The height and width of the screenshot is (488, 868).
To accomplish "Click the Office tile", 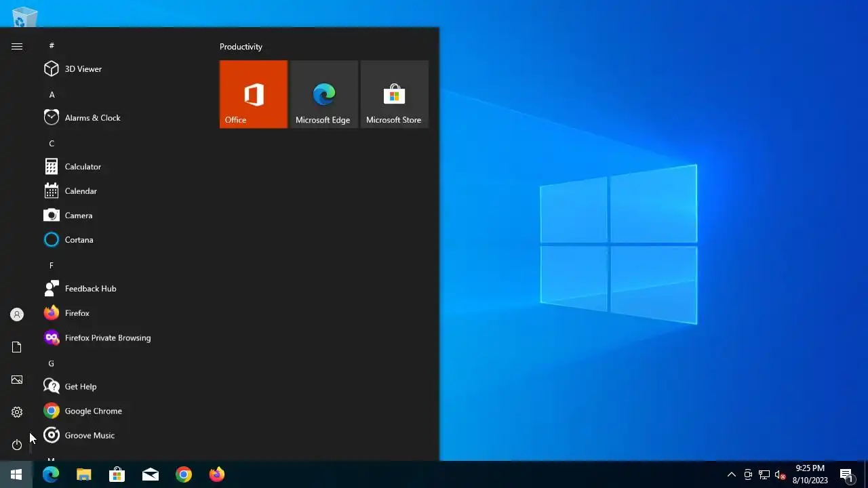I will 254,94.
